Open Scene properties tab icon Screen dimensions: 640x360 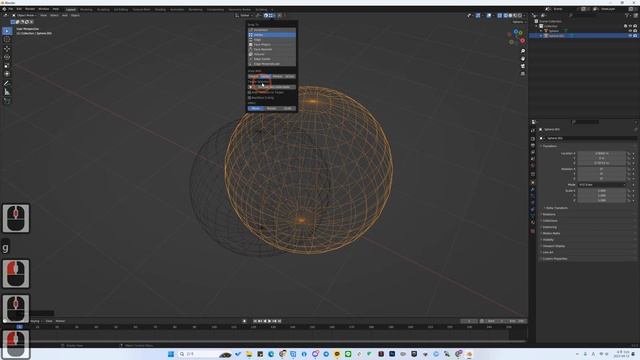(533, 159)
